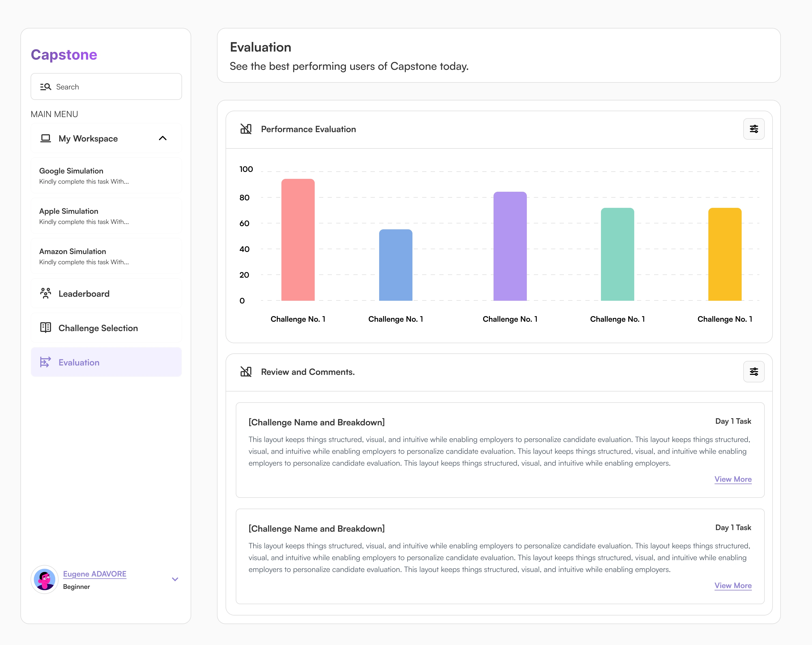Viewport: 812px width, 645px height.
Task: Collapse the My Workspace section
Action: pyautogui.click(x=163, y=138)
